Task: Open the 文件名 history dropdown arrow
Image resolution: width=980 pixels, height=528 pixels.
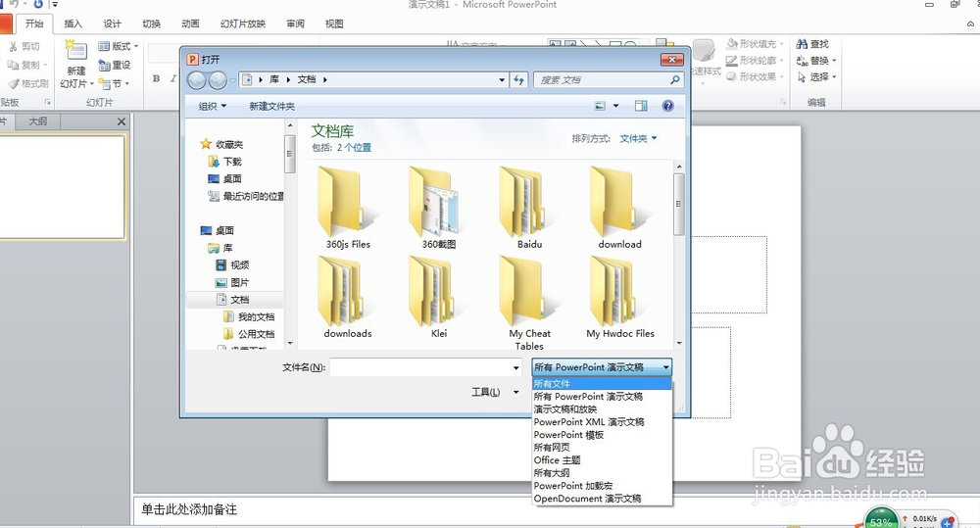Action: tap(516, 367)
